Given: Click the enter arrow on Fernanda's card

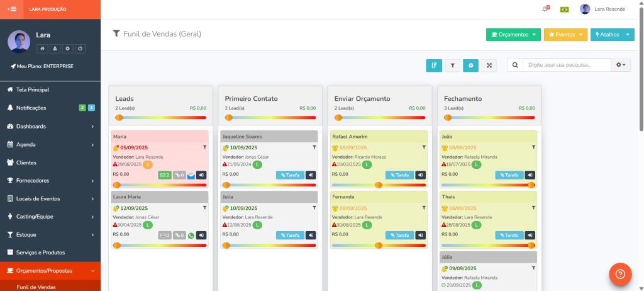Looking at the screenshot, I should click(x=421, y=236).
